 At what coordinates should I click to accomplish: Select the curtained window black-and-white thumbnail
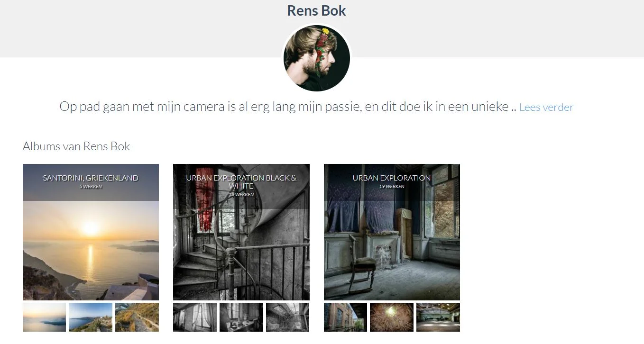[x=195, y=317]
